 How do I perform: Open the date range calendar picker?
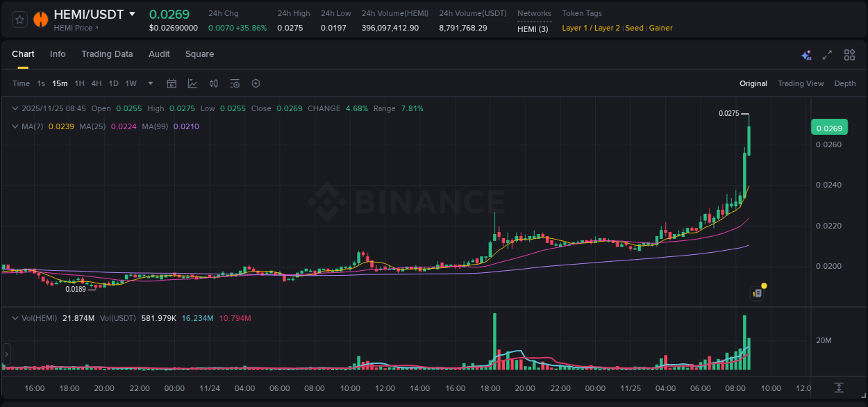coord(172,83)
